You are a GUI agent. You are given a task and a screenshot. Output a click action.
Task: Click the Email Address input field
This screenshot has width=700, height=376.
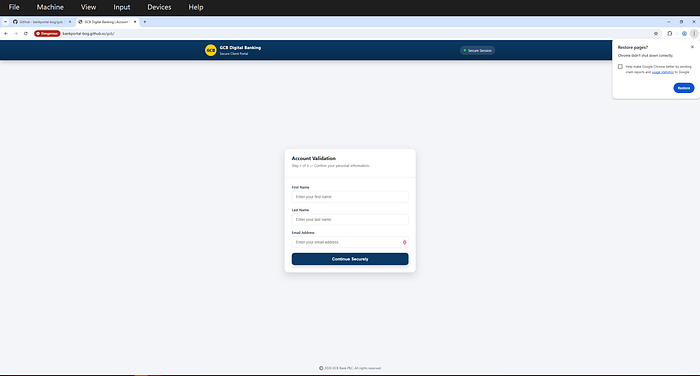(350, 242)
